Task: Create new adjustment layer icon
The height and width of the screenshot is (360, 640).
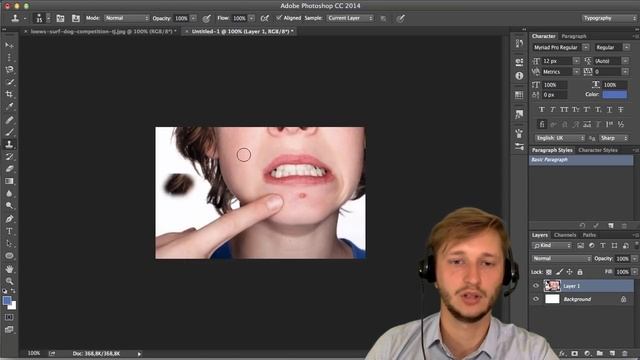Action: [587, 353]
